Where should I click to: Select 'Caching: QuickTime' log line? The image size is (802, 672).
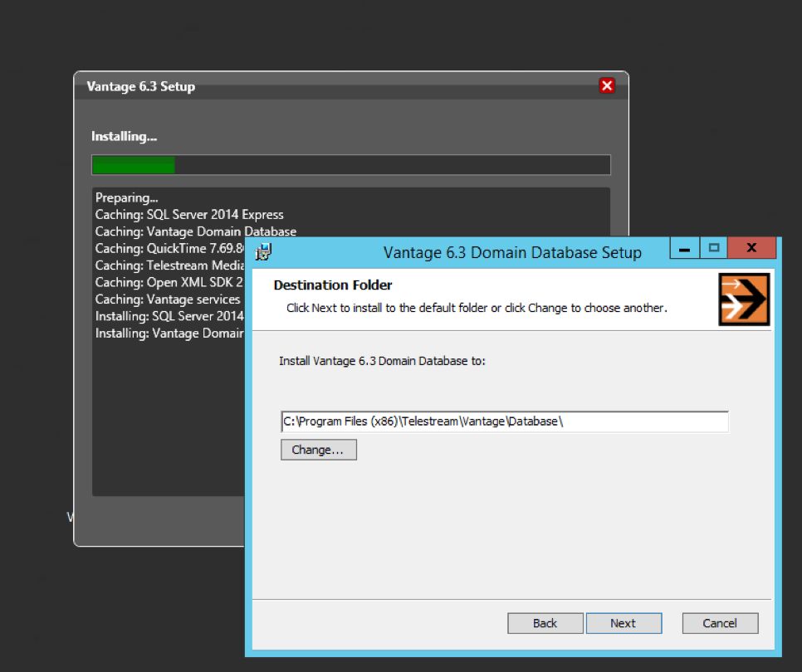point(169,248)
